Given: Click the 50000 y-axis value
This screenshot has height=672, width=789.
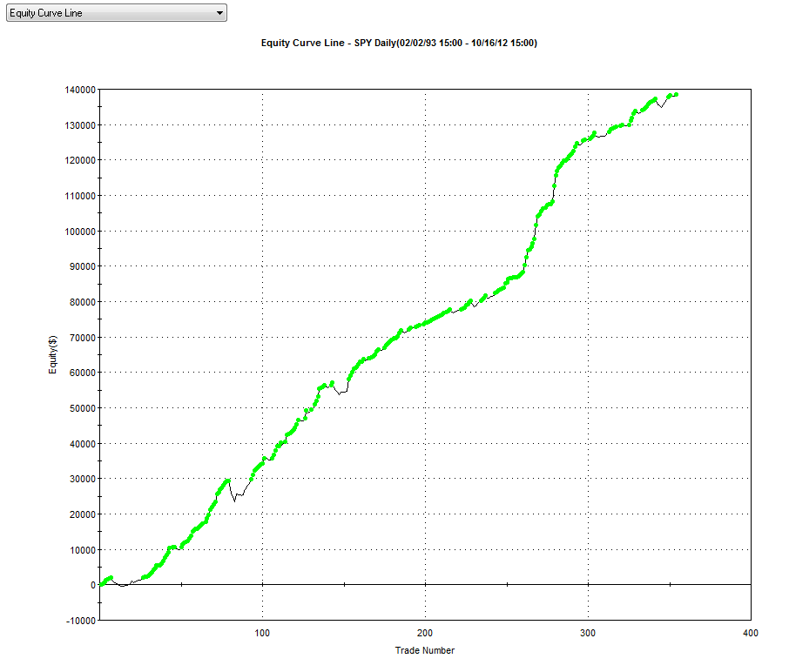Looking at the screenshot, I should point(83,408).
